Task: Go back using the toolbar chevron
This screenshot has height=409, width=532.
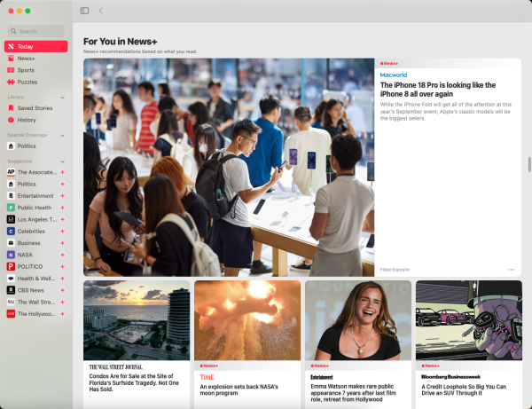Action: [x=101, y=11]
